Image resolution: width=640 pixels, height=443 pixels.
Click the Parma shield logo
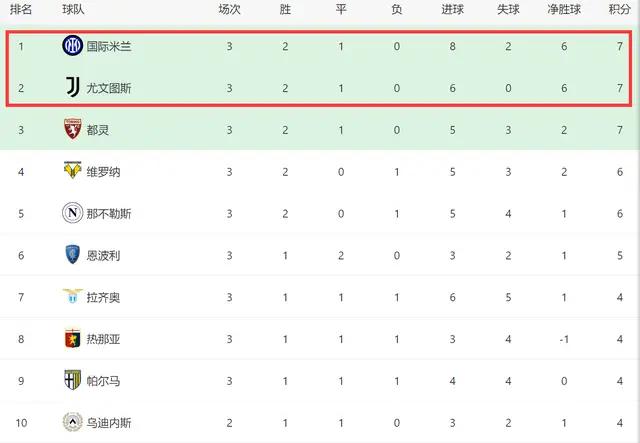(73, 380)
